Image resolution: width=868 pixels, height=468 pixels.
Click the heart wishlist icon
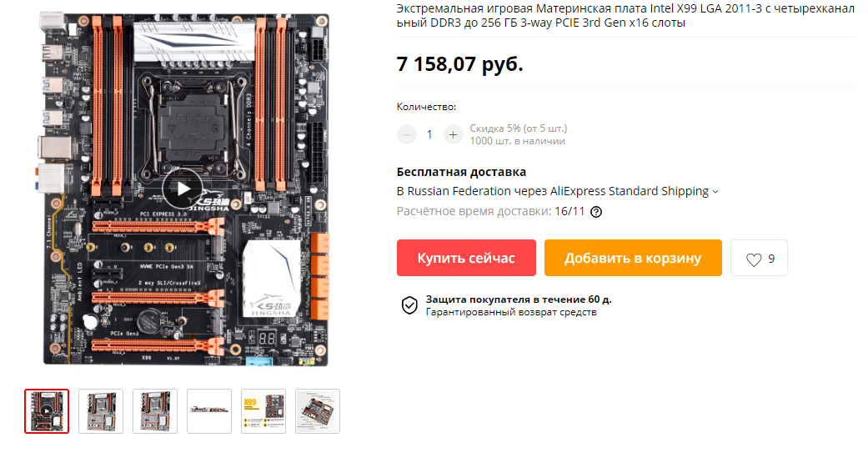[754, 259]
